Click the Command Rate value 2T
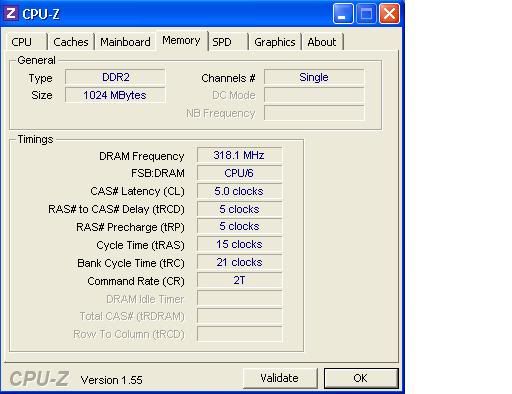The height and width of the screenshot is (394, 512). click(x=239, y=280)
